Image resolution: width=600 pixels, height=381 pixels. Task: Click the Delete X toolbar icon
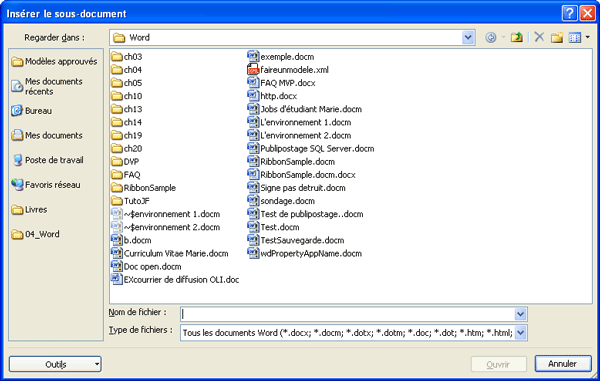(539, 37)
